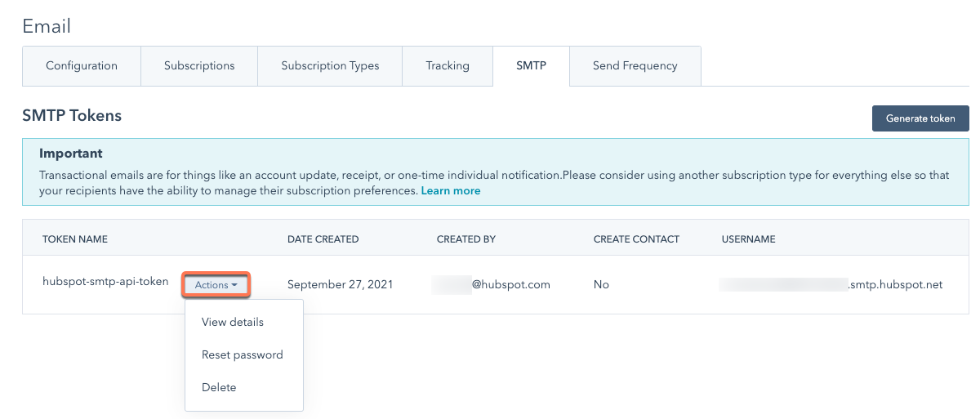
Task: Click the No value under Create Contact
Action: (x=601, y=285)
